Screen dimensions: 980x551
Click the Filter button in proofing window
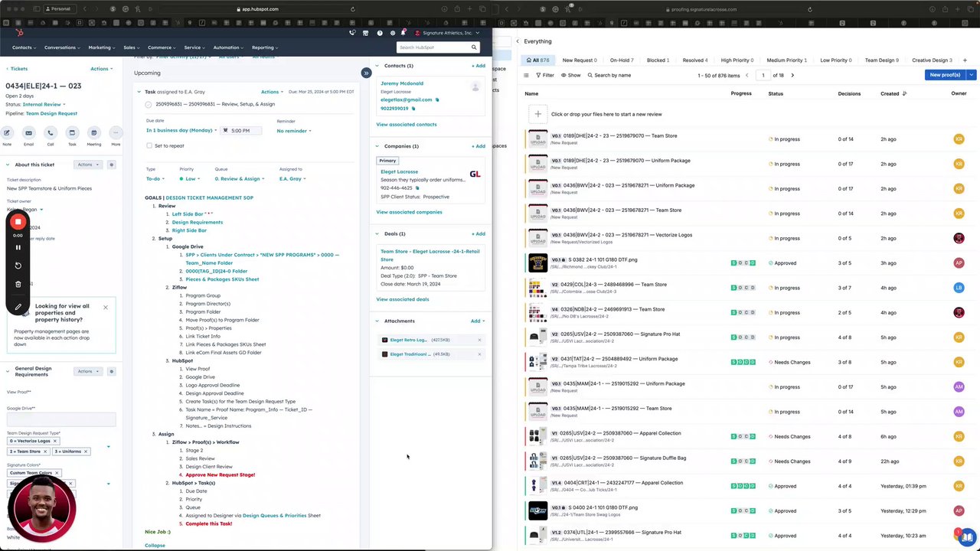[x=545, y=75]
